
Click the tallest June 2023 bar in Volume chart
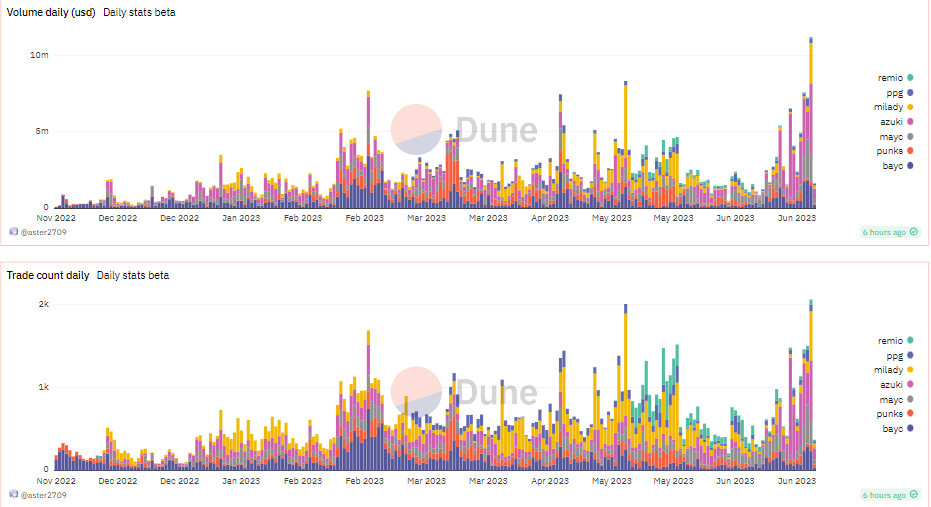click(x=811, y=122)
